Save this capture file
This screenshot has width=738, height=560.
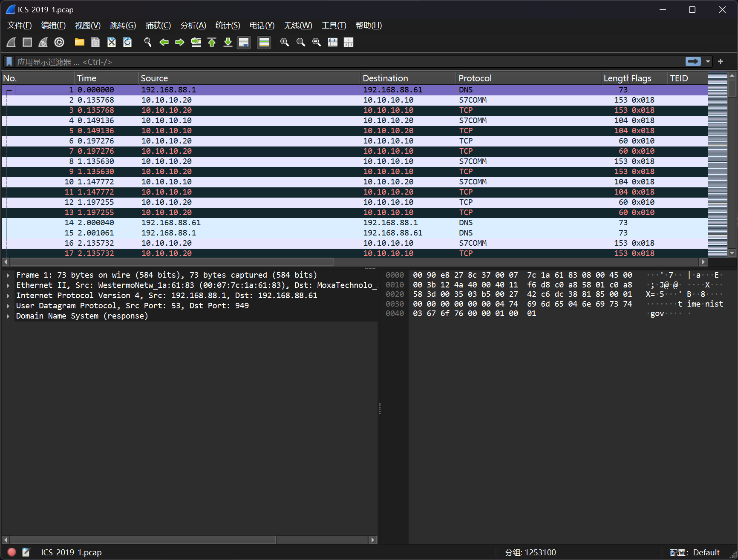click(x=95, y=42)
